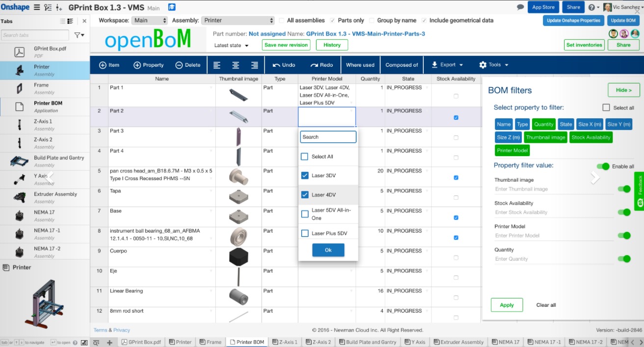Click the tab manager icon in the bottom bar

pos(97,342)
